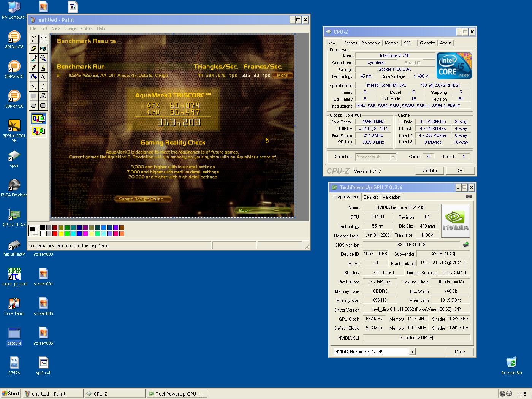The width and height of the screenshot is (532, 399).
Task: Click the Core Speed value in CPU-Z
Action: point(373,122)
